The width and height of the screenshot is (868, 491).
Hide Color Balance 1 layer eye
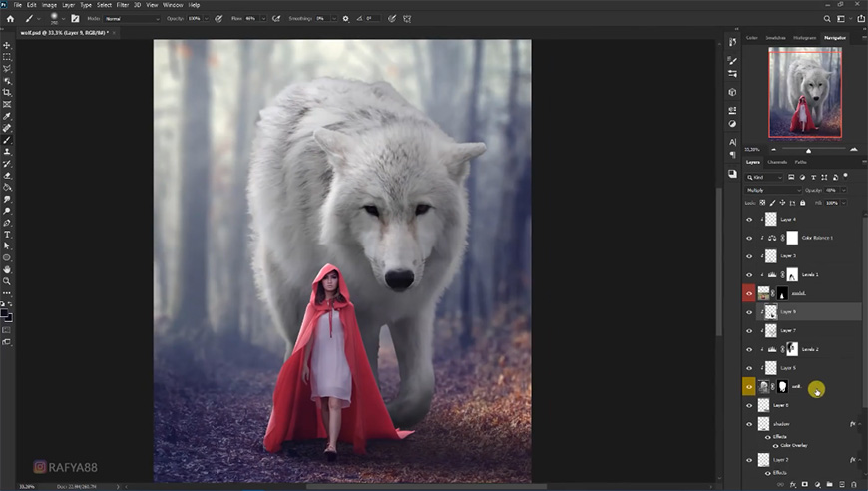(x=749, y=239)
